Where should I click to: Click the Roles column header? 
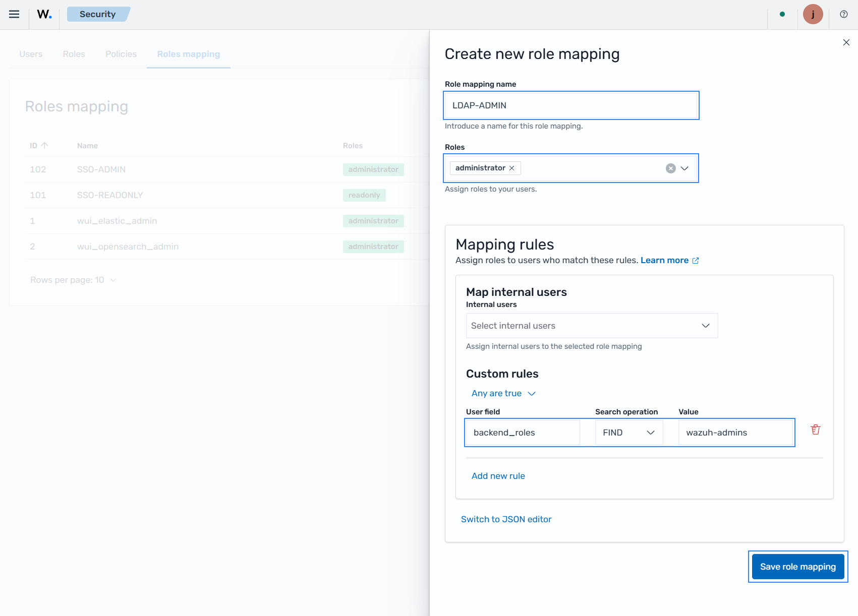[353, 146]
